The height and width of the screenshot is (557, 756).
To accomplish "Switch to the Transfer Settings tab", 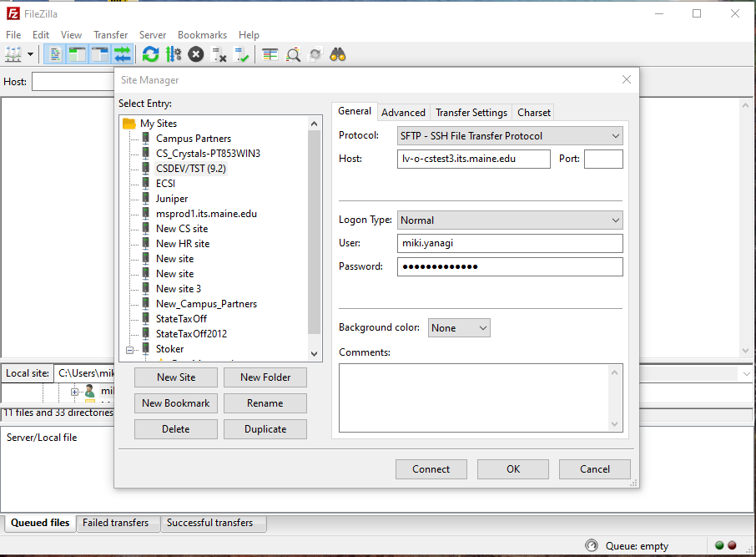I will click(471, 113).
